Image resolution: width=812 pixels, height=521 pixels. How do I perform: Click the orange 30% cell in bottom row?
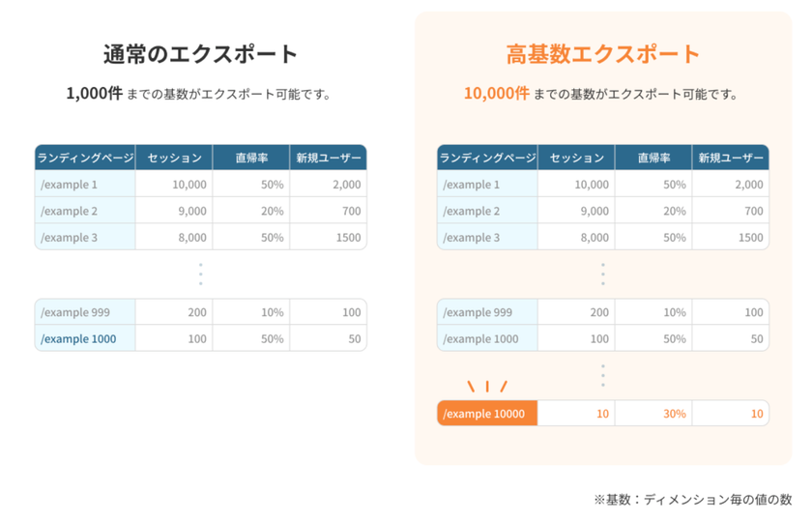(x=653, y=414)
